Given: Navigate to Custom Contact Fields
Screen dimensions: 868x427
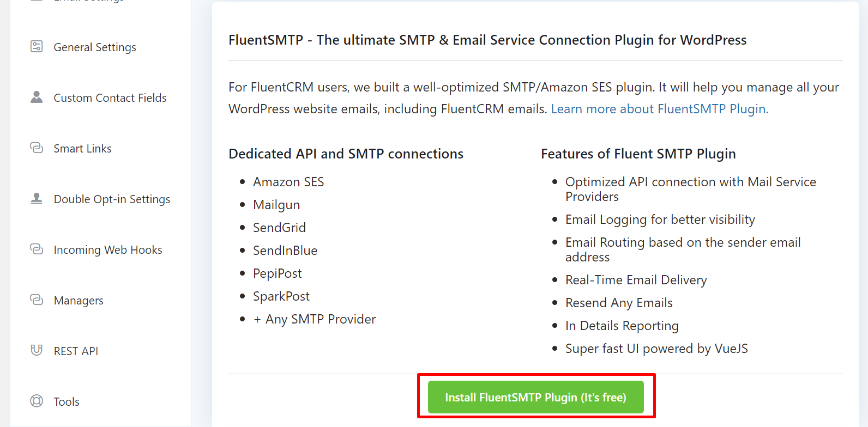Looking at the screenshot, I should [x=110, y=97].
